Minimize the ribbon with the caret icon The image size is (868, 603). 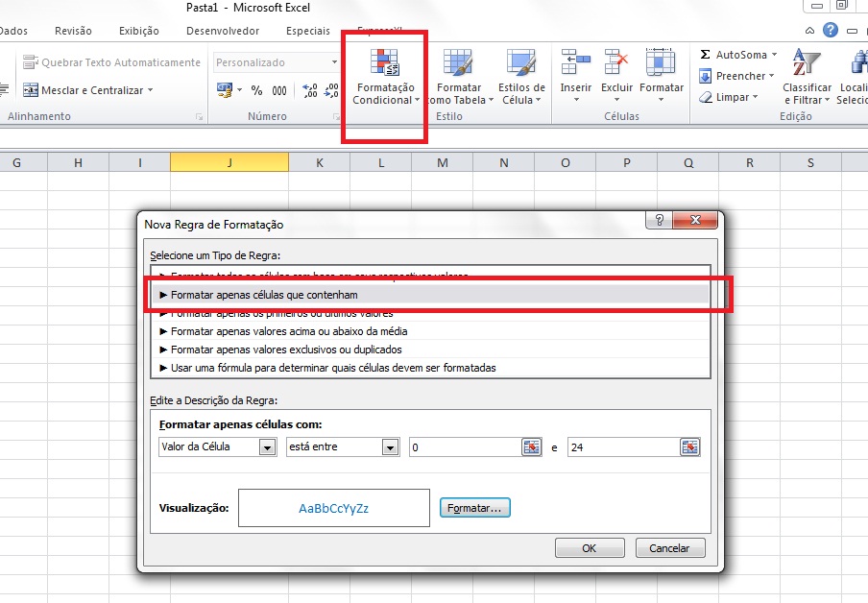pos(809,31)
